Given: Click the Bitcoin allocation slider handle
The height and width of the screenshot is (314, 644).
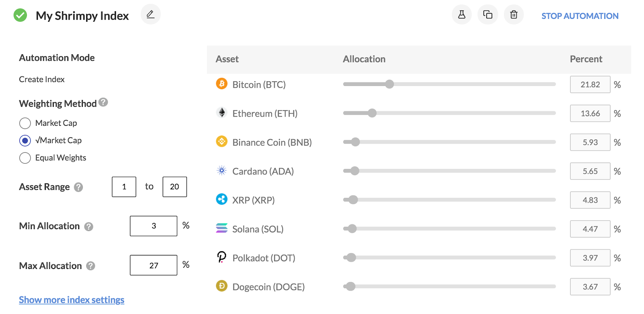Looking at the screenshot, I should pyautogui.click(x=389, y=84).
